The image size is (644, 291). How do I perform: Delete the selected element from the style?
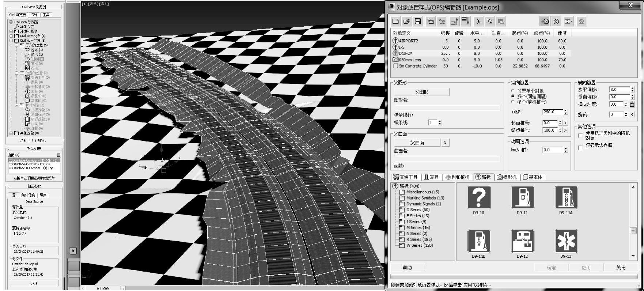(442, 21)
